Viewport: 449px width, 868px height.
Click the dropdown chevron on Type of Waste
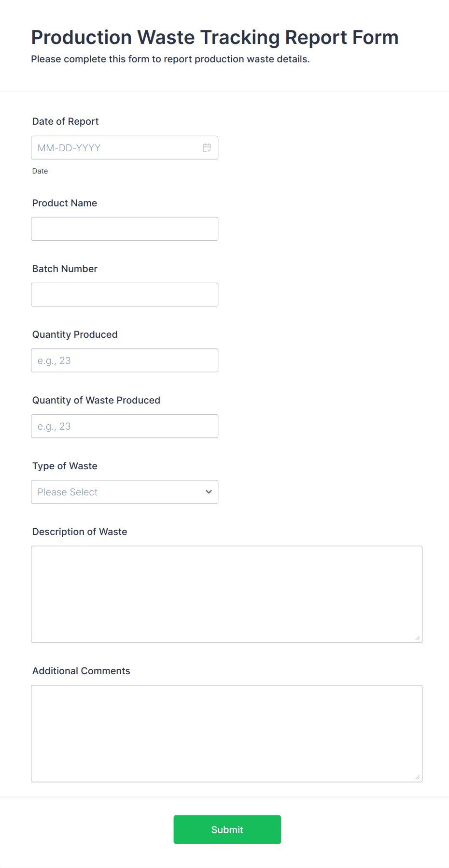point(209,492)
